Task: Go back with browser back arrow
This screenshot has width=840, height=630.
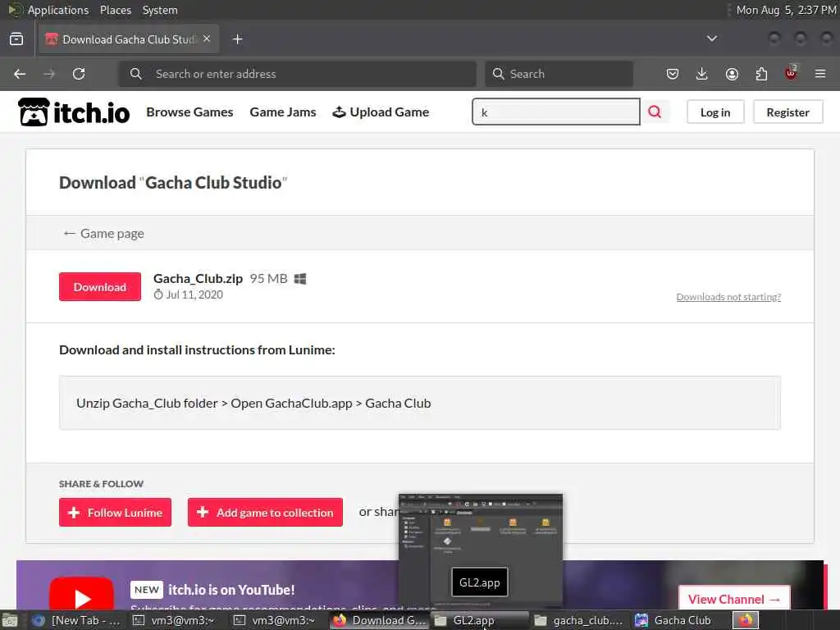Action: [x=20, y=74]
